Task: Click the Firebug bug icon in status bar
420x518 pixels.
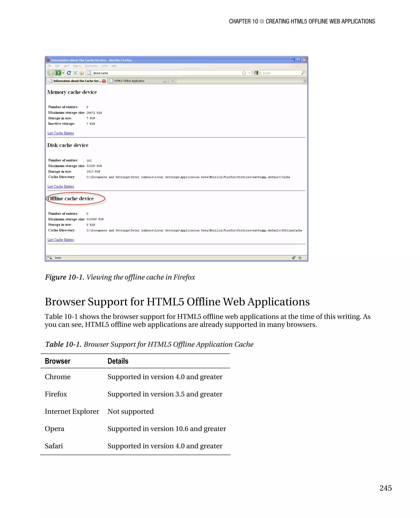Action: (294, 258)
